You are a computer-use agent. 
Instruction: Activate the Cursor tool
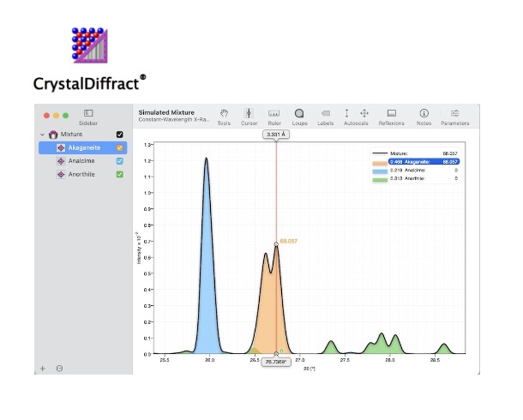(x=249, y=114)
